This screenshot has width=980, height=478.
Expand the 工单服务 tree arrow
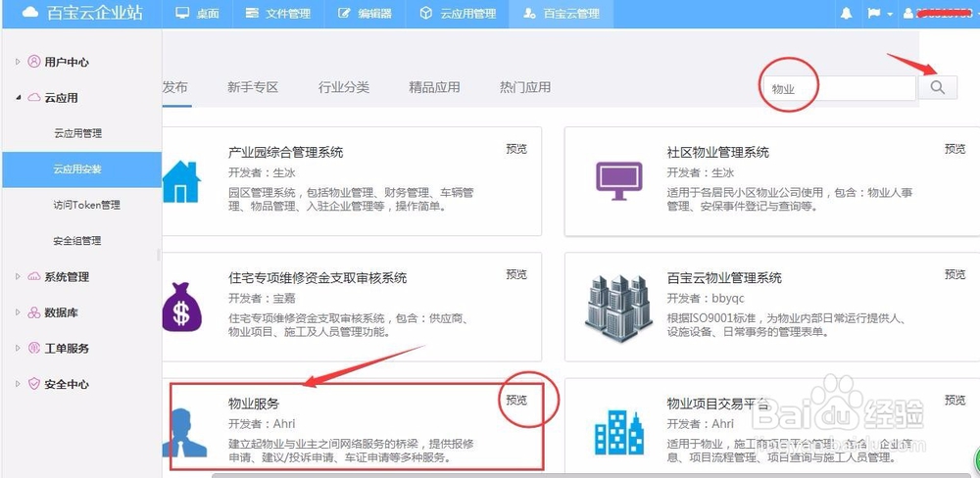pyautogui.click(x=18, y=348)
